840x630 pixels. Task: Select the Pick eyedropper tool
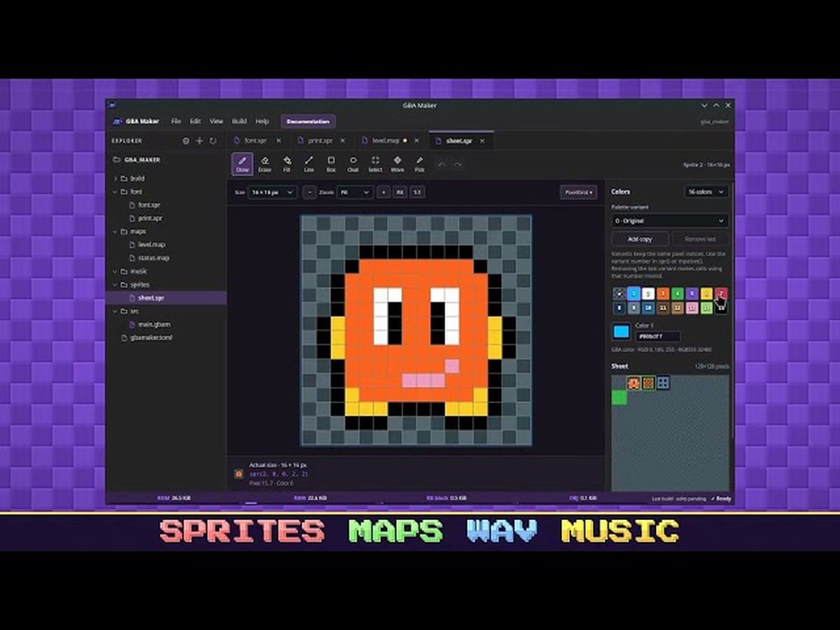tap(419, 163)
